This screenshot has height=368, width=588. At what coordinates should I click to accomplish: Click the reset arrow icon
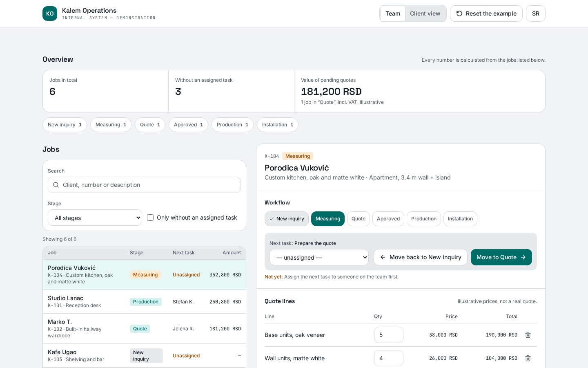point(459,13)
